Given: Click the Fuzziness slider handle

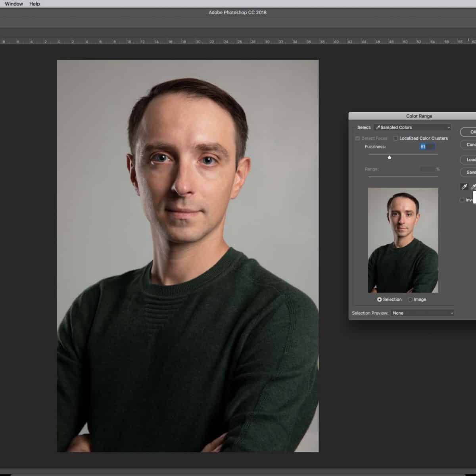Looking at the screenshot, I should [390, 157].
